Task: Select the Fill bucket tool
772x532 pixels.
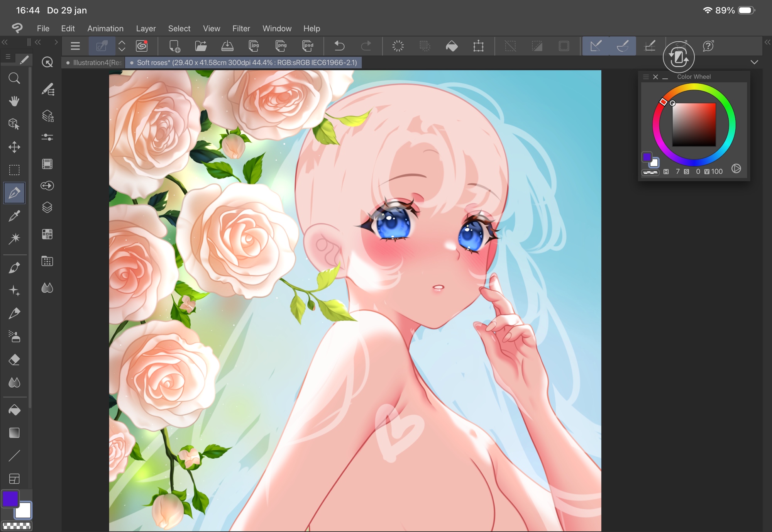Action: coord(14,410)
